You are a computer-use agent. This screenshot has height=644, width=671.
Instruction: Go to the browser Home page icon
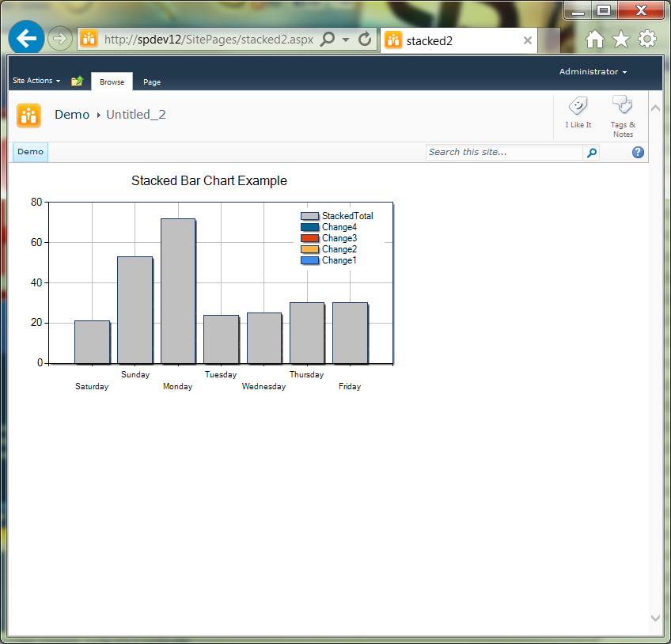595,40
